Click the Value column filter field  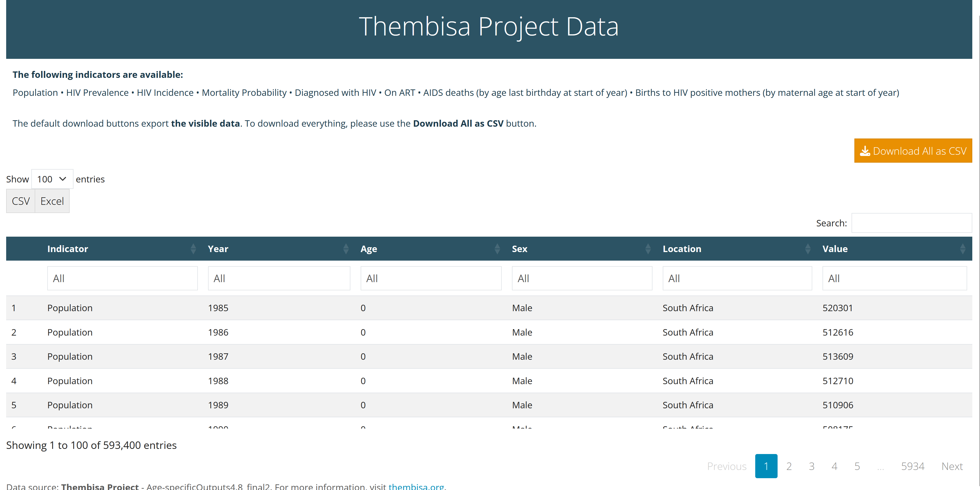click(x=894, y=279)
